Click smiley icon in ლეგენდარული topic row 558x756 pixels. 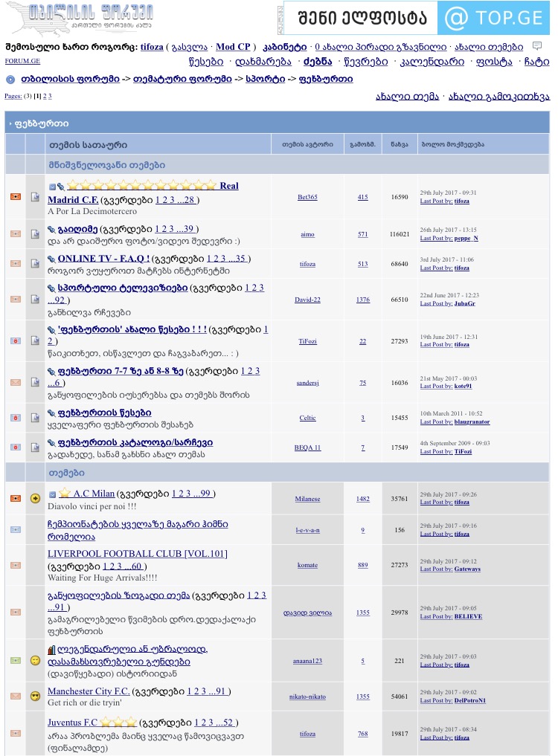pos(35,661)
